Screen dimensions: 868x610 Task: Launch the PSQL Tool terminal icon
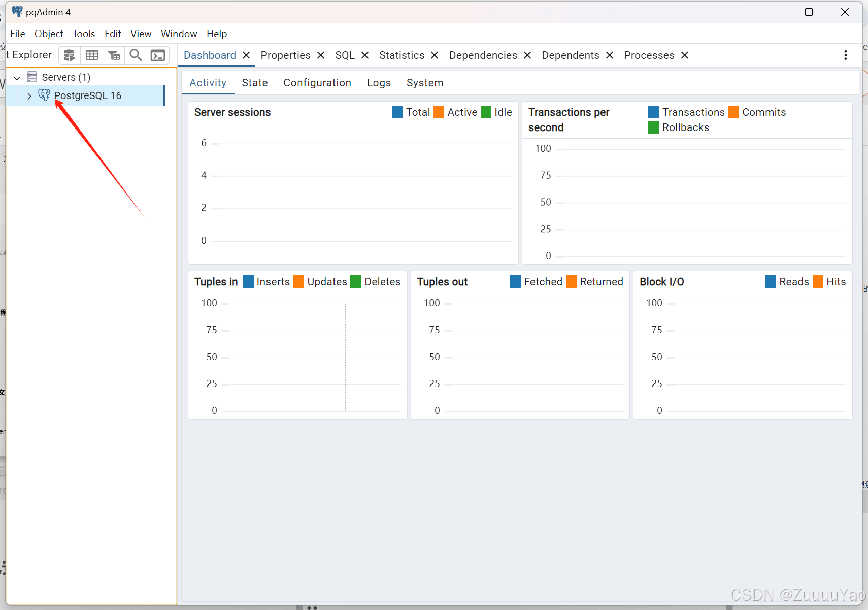tap(158, 55)
